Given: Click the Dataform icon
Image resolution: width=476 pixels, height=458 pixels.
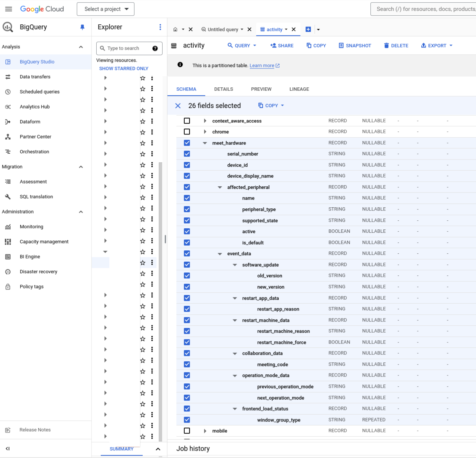Looking at the screenshot, I should pos(8,122).
